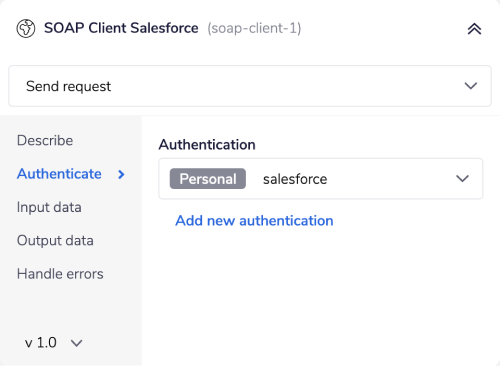This screenshot has height=366, width=500.
Task: Open the Describe section
Action: tap(45, 140)
